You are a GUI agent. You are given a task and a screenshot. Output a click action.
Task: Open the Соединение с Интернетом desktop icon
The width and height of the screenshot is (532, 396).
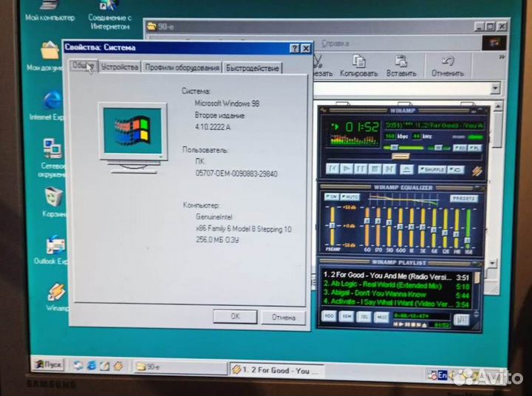coord(109,15)
